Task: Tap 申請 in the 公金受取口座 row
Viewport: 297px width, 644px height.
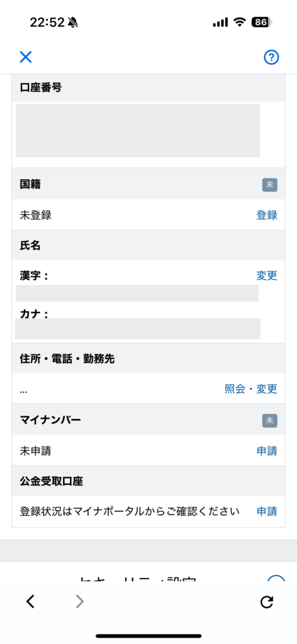Action: click(267, 511)
